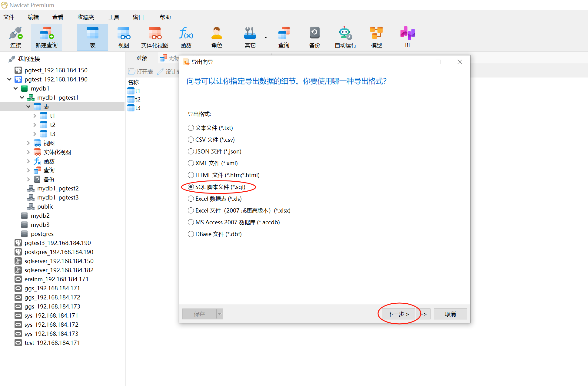Select Excel 数据表 (*.xls) format option
The width and height of the screenshot is (588, 386).
[191, 199]
